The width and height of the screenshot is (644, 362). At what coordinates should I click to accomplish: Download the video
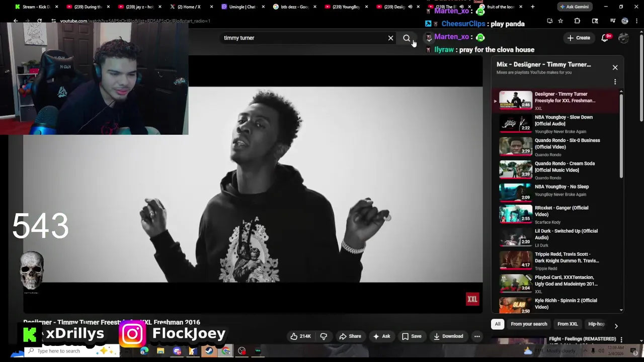tap(448, 336)
